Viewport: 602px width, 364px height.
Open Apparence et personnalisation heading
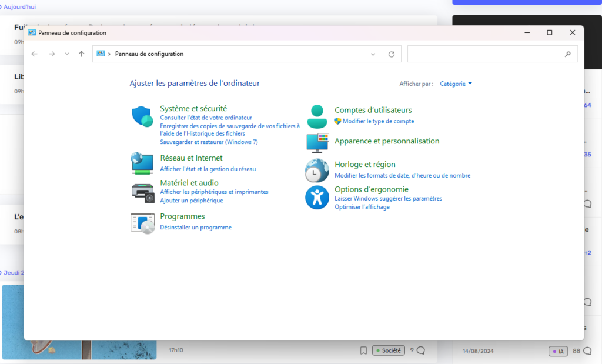click(x=387, y=141)
